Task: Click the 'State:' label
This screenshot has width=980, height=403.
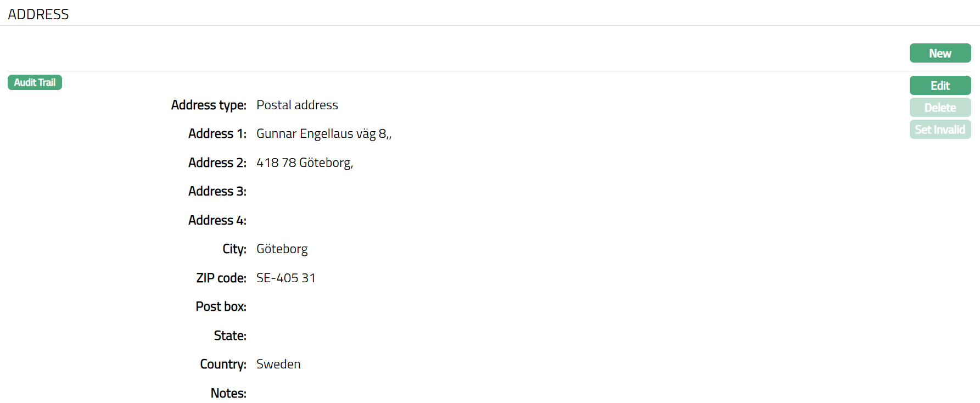Action: (x=230, y=335)
